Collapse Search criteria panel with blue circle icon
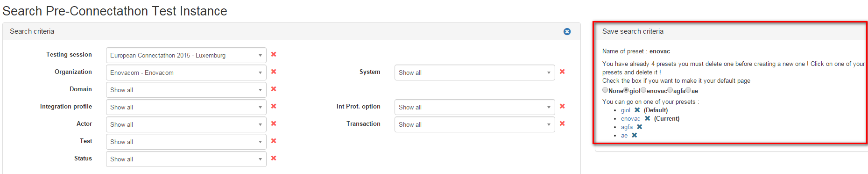Image resolution: width=868 pixels, height=174 pixels. [567, 31]
